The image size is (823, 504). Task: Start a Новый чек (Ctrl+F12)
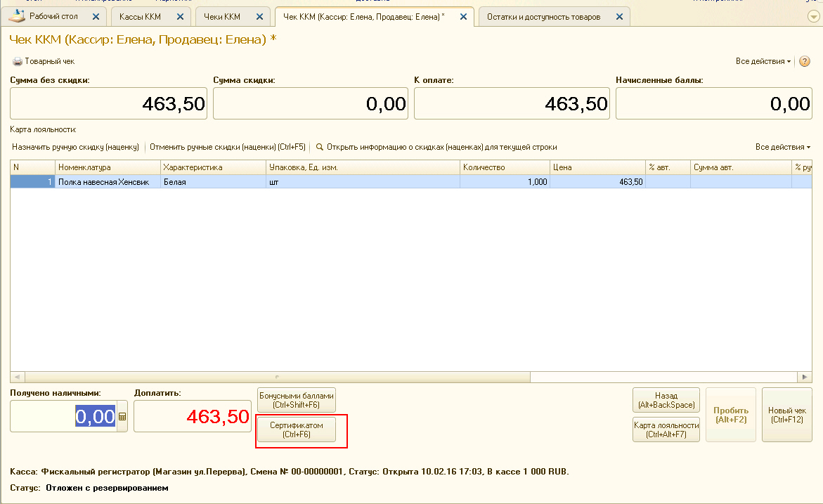coord(786,415)
